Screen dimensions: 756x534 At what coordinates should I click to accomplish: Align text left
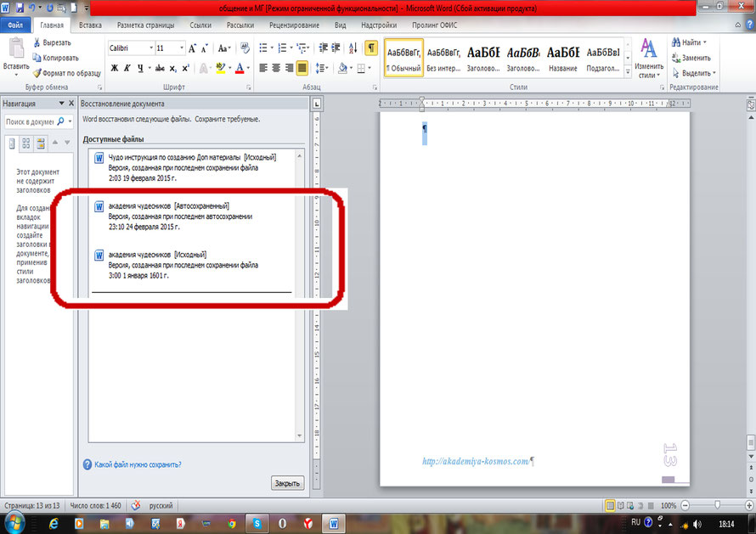point(262,68)
